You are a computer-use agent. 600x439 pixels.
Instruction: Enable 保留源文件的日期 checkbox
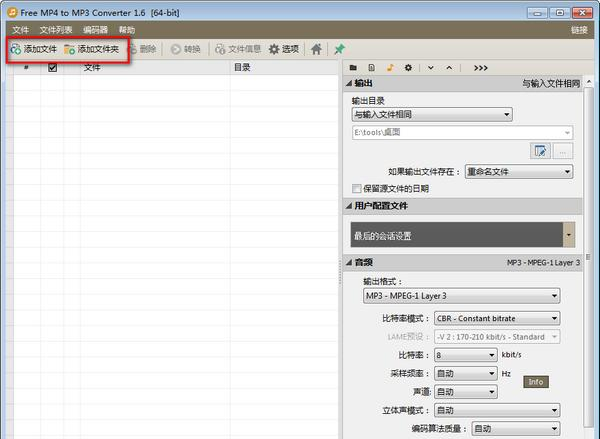tap(356, 189)
